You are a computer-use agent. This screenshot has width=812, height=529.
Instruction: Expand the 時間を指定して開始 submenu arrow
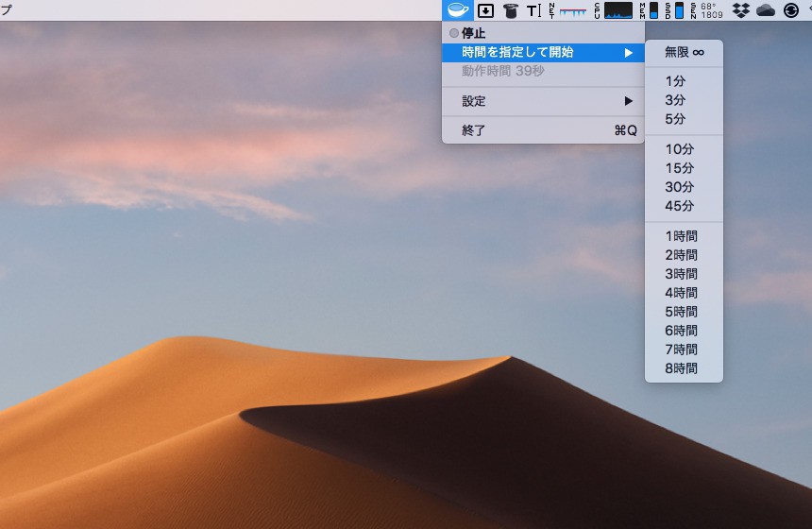coord(628,52)
